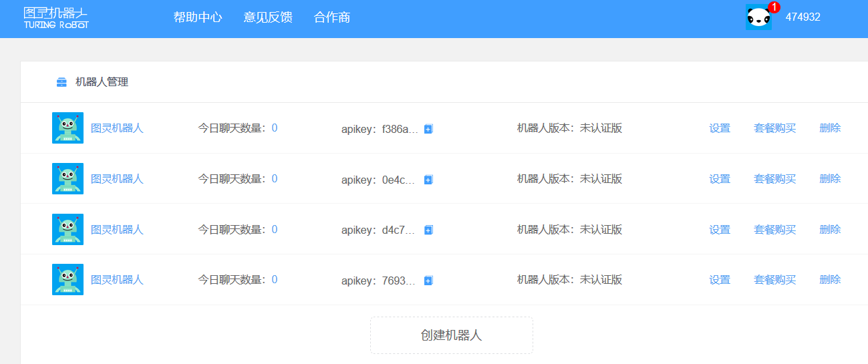Click 删除 for the d4c7 robot
868x364 pixels.
click(830, 230)
